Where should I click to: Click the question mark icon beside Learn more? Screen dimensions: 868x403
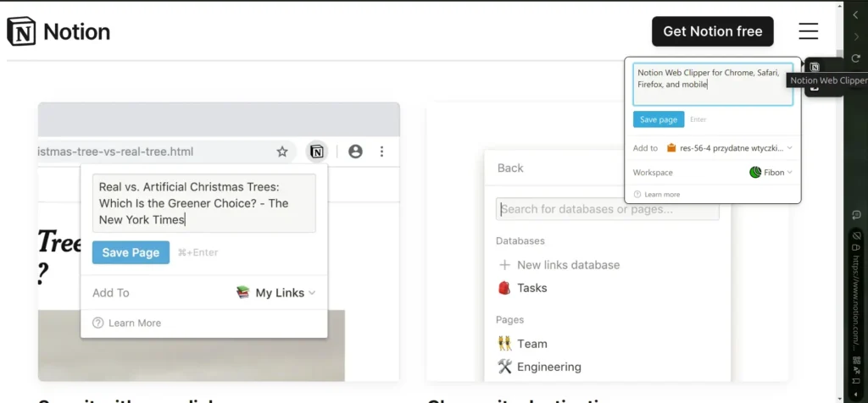637,195
